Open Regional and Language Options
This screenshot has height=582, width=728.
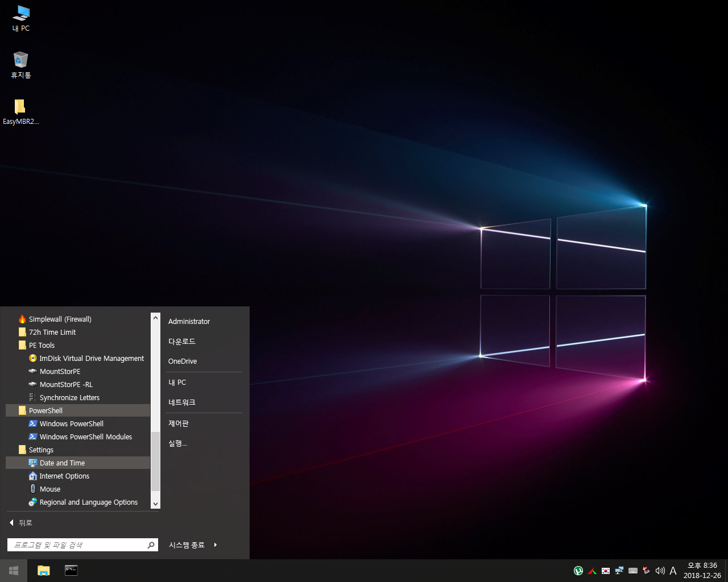click(x=78, y=502)
